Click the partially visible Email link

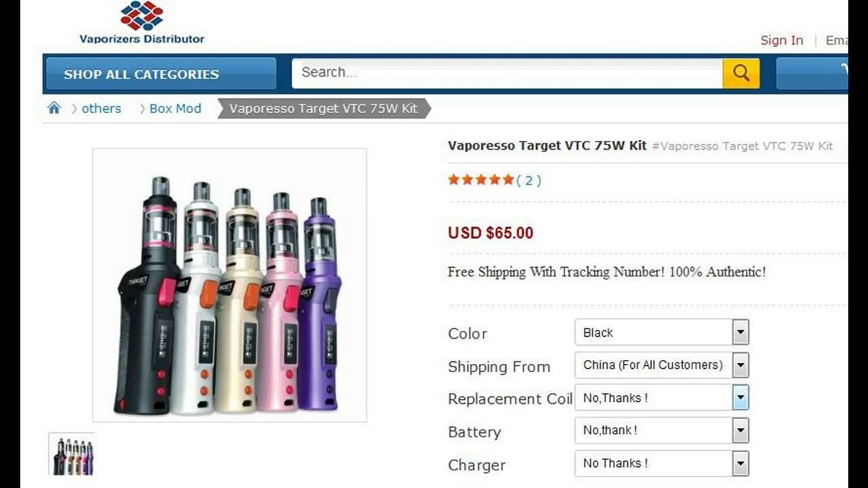836,40
